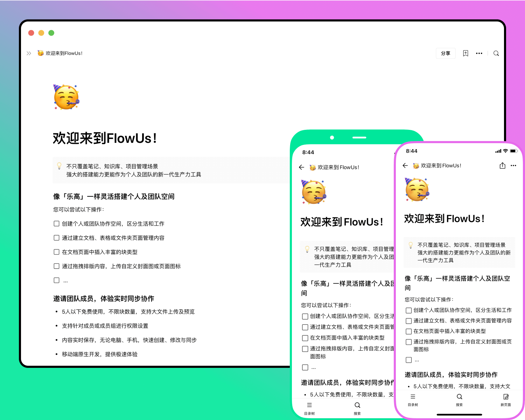The width and height of the screenshot is (525, 420).
Task: Go back with arrow in pink phone
Action: [x=405, y=166]
